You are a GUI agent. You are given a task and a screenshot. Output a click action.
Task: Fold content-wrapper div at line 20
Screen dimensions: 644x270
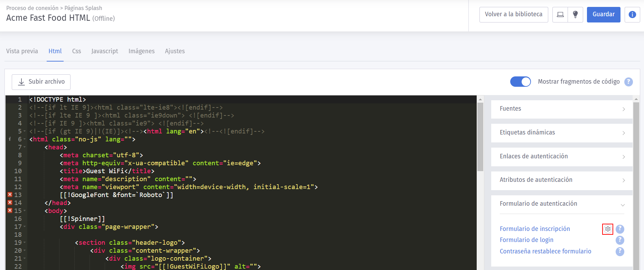25,251
